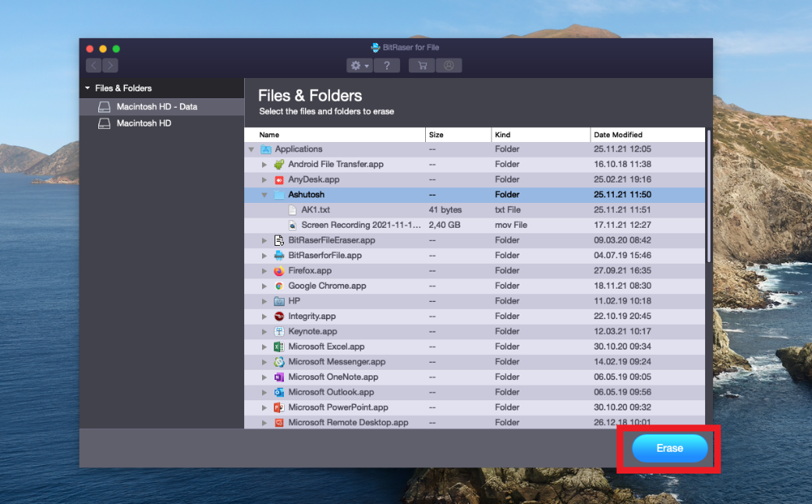The image size is (812, 504).
Task: Click the Google Chrome app icon
Action: pos(279,286)
